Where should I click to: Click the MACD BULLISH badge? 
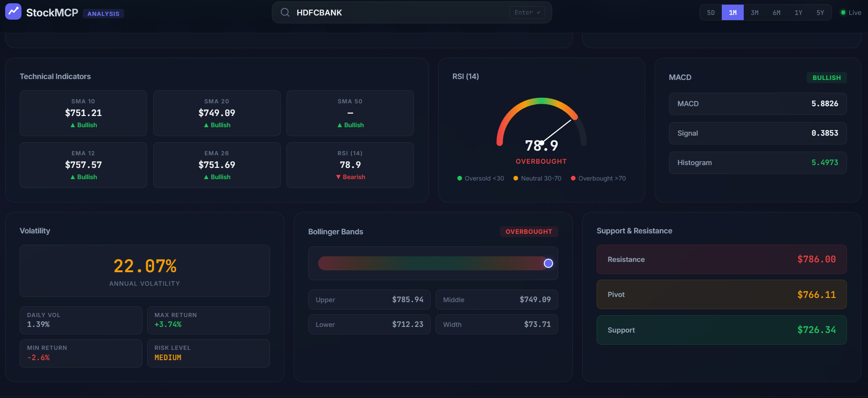tap(826, 78)
